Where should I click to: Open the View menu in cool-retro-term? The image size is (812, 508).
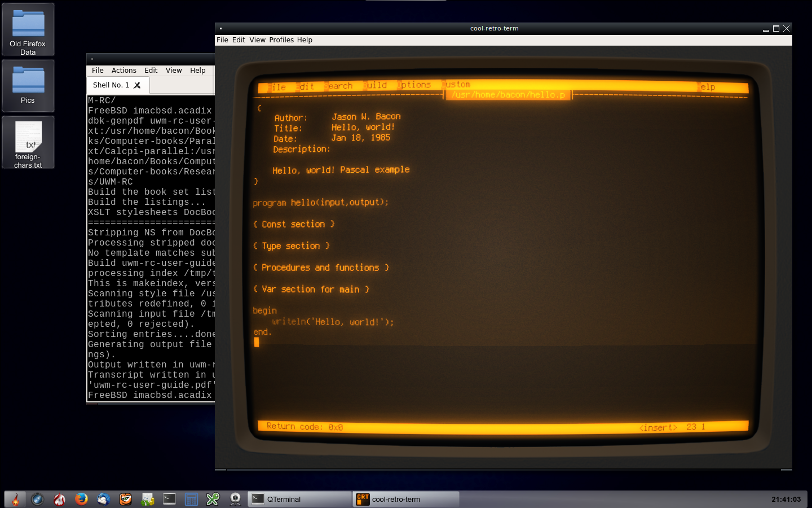point(257,40)
